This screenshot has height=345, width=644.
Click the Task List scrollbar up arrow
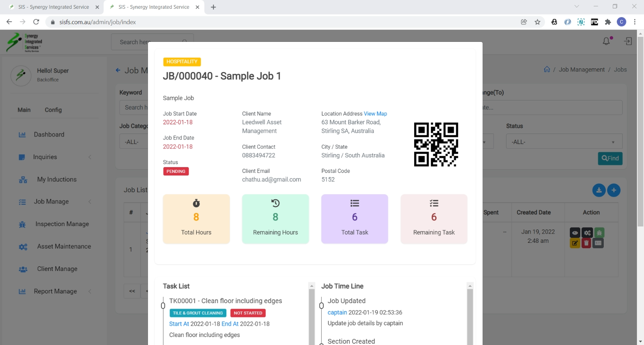(312, 286)
